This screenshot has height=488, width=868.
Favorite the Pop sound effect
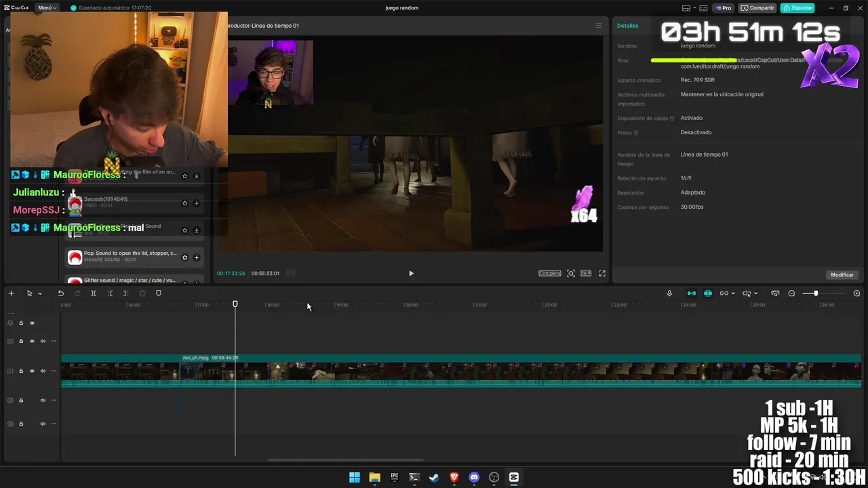coord(184,258)
